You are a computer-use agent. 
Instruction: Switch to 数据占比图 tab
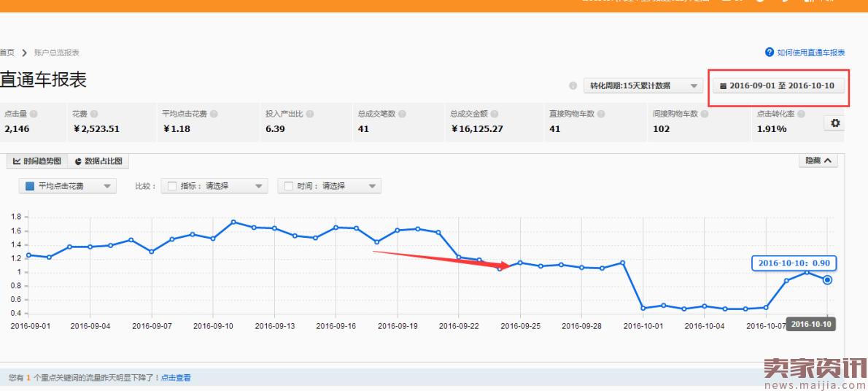coord(98,161)
